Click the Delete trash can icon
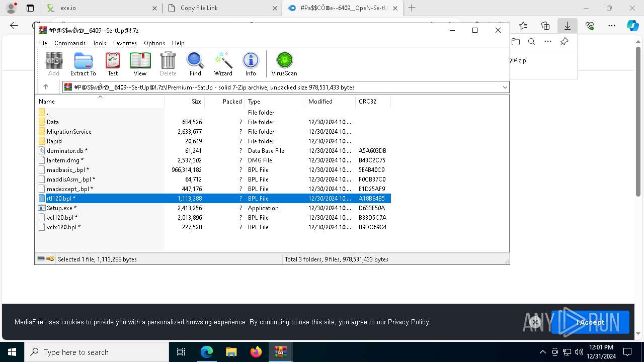 (168, 64)
